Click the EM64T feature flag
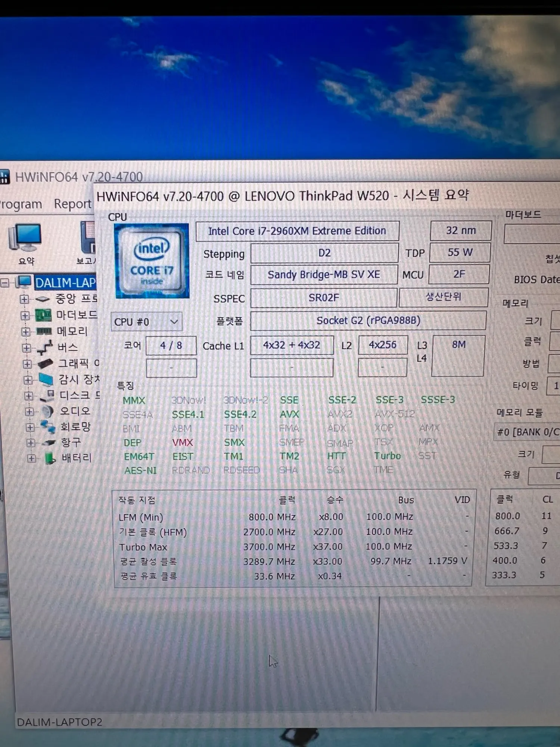This screenshot has width=560, height=747. 139,457
